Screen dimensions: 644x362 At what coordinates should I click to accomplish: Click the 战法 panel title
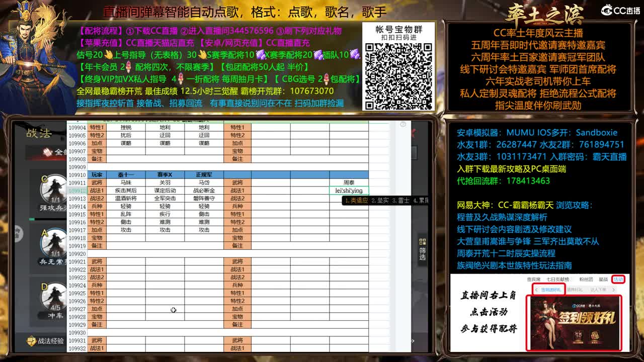click(39, 133)
